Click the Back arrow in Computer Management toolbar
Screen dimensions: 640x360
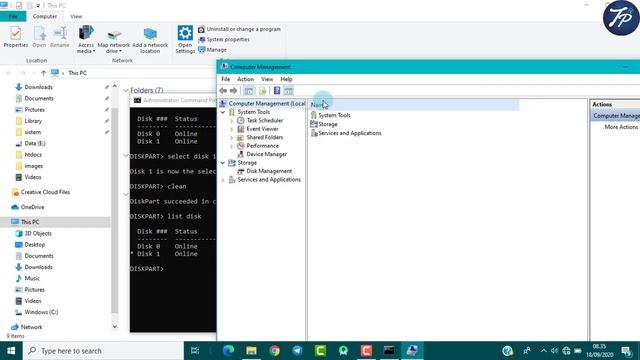pyautogui.click(x=223, y=91)
